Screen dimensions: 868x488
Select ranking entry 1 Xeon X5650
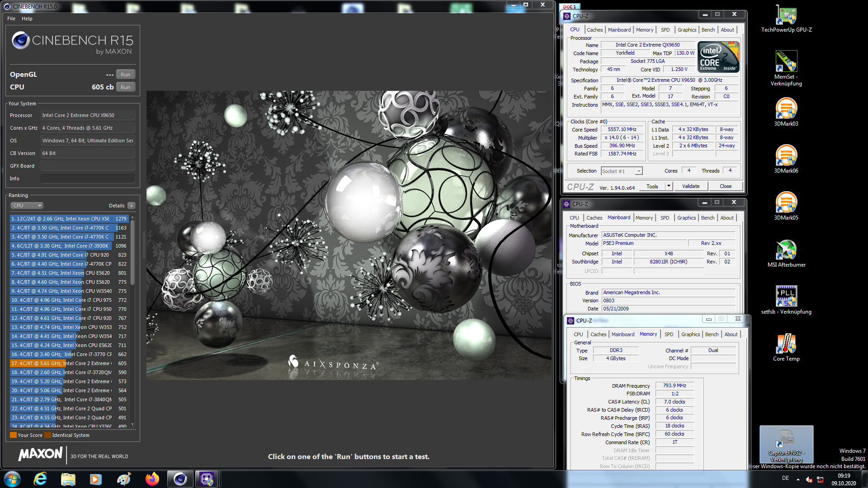[x=69, y=219]
